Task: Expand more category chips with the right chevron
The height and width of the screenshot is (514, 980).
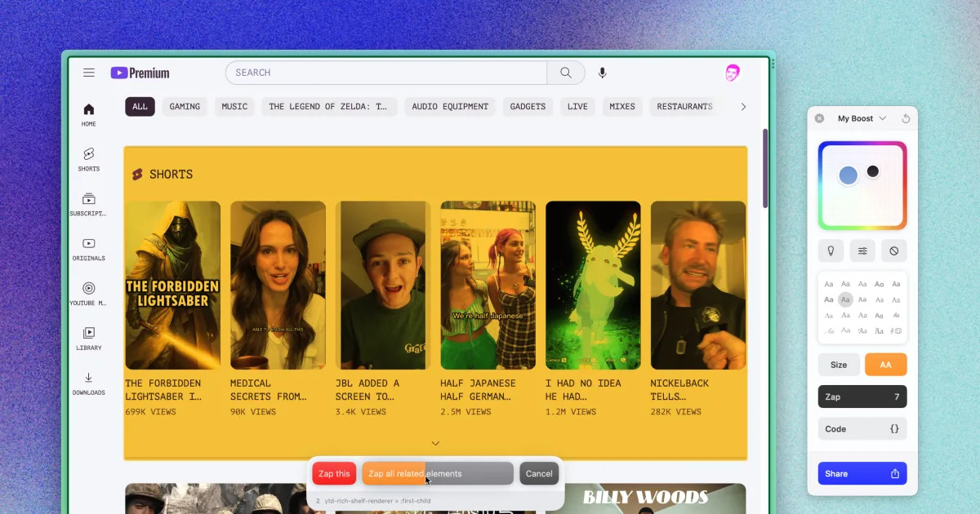Action: coord(742,106)
